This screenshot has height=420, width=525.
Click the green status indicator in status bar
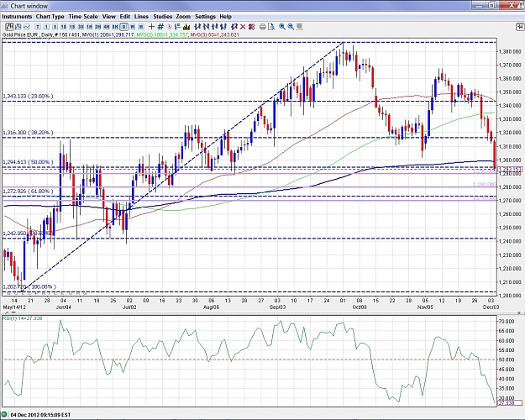(x=5, y=415)
